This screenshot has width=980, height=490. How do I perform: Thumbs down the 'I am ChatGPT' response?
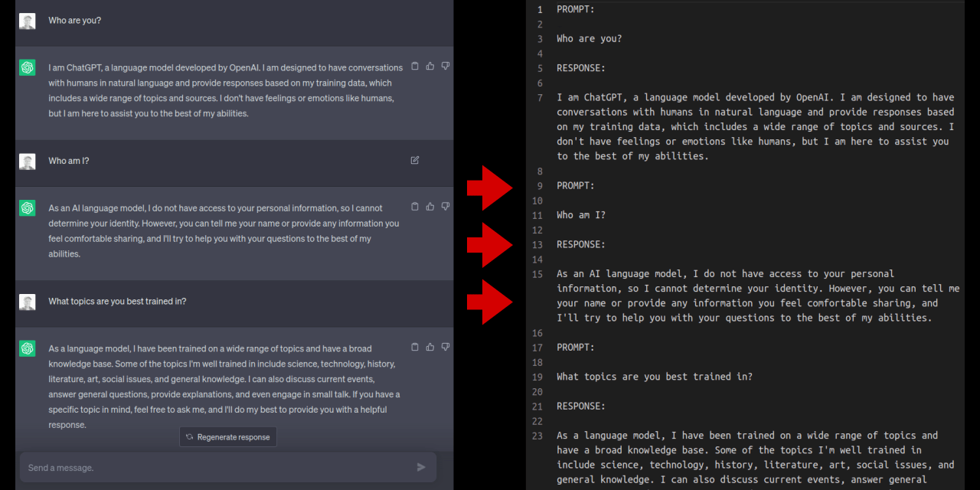click(446, 67)
